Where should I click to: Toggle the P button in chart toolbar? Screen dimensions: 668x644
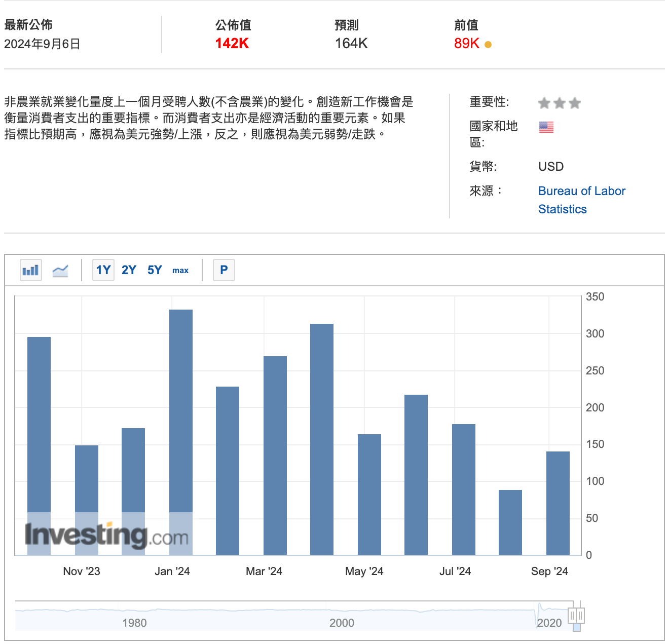[224, 270]
